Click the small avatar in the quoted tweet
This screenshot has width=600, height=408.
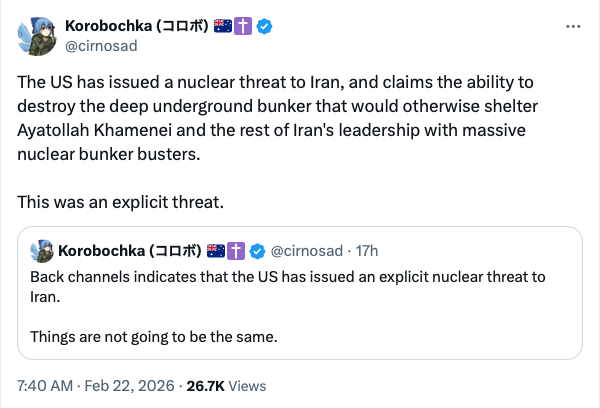pos(41,249)
